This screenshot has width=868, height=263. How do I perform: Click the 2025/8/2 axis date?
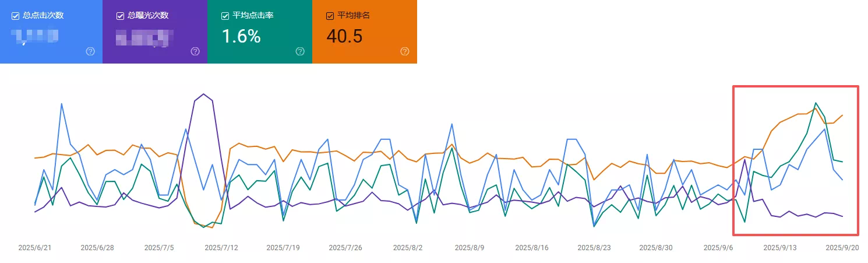point(408,248)
